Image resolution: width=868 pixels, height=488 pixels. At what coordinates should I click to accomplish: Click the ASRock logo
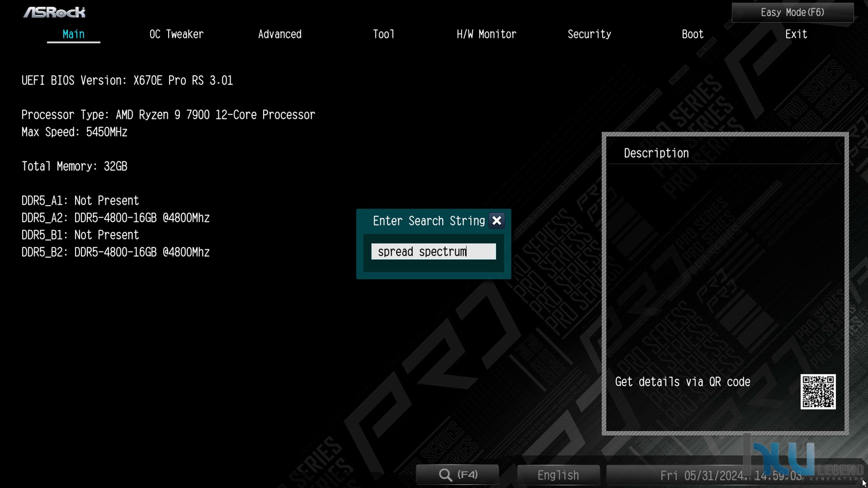tap(55, 12)
